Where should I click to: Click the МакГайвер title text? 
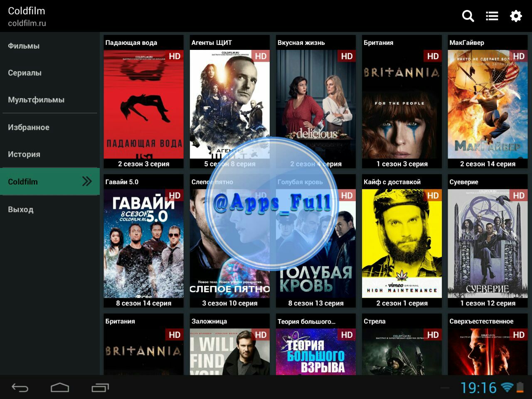click(466, 42)
